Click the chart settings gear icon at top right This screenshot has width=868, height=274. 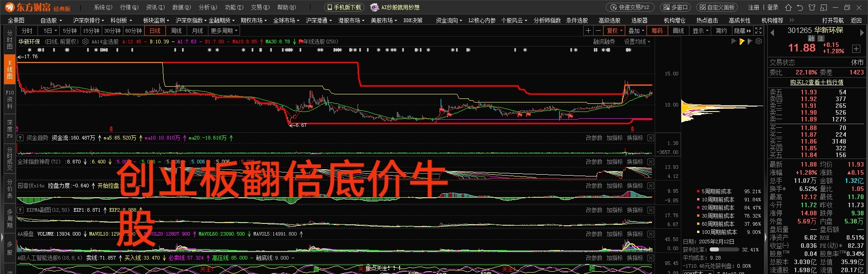click(x=759, y=41)
